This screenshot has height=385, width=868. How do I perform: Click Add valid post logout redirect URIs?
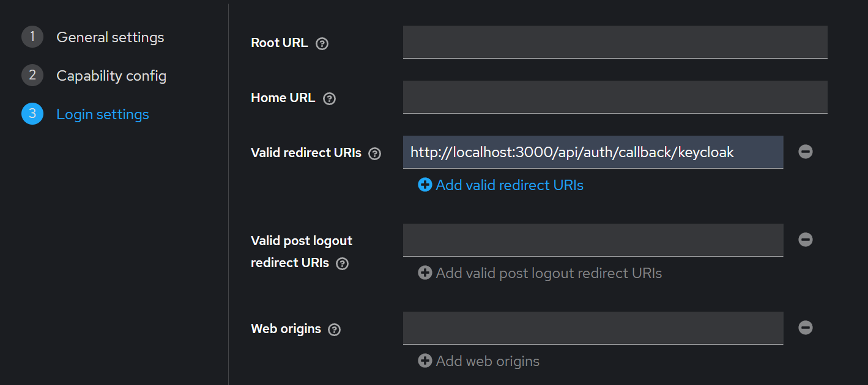tap(547, 273)
